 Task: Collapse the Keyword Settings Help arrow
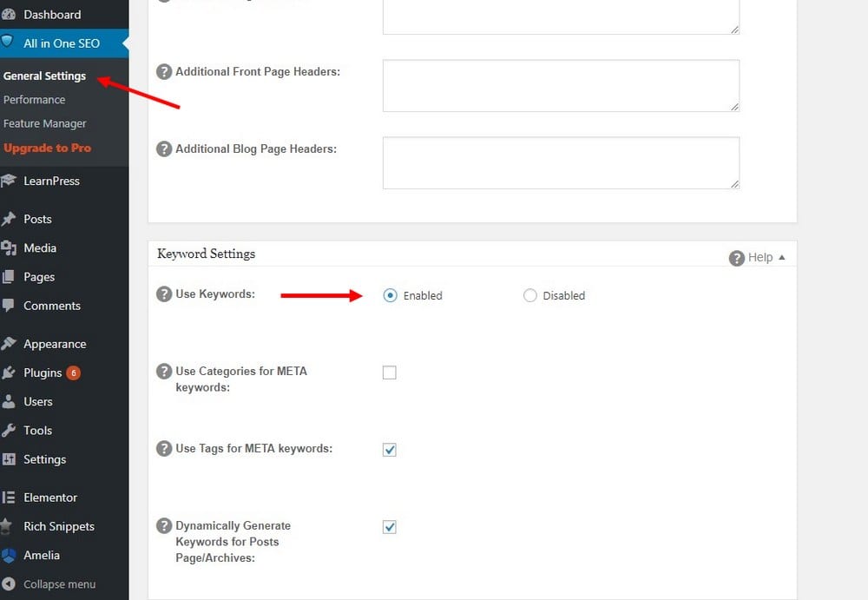coord(781,258)
